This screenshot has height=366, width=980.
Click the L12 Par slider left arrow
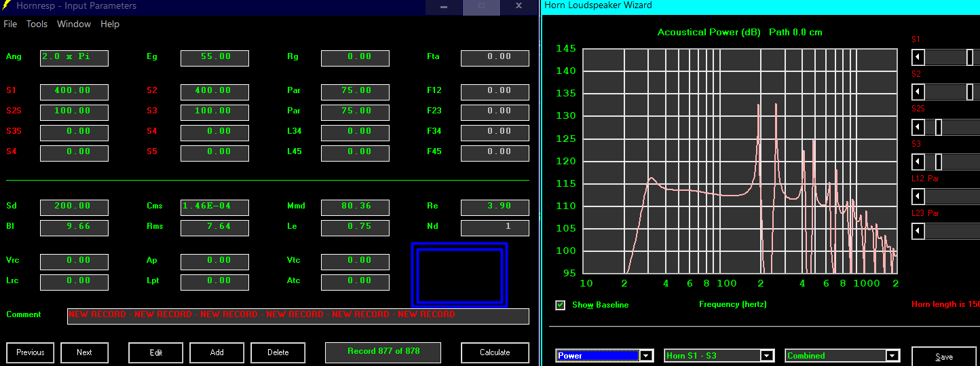[x=918, y=196]
